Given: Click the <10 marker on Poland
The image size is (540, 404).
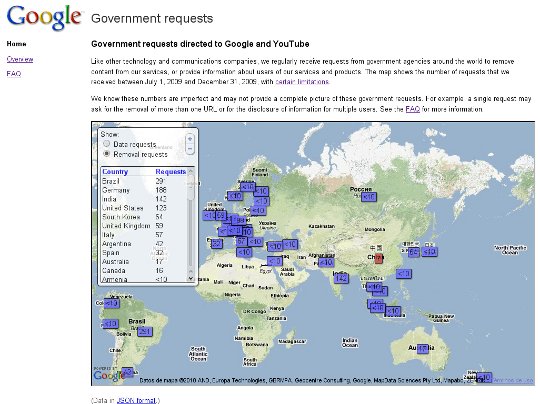Looking at the screenshot, I should pos(258,210).
